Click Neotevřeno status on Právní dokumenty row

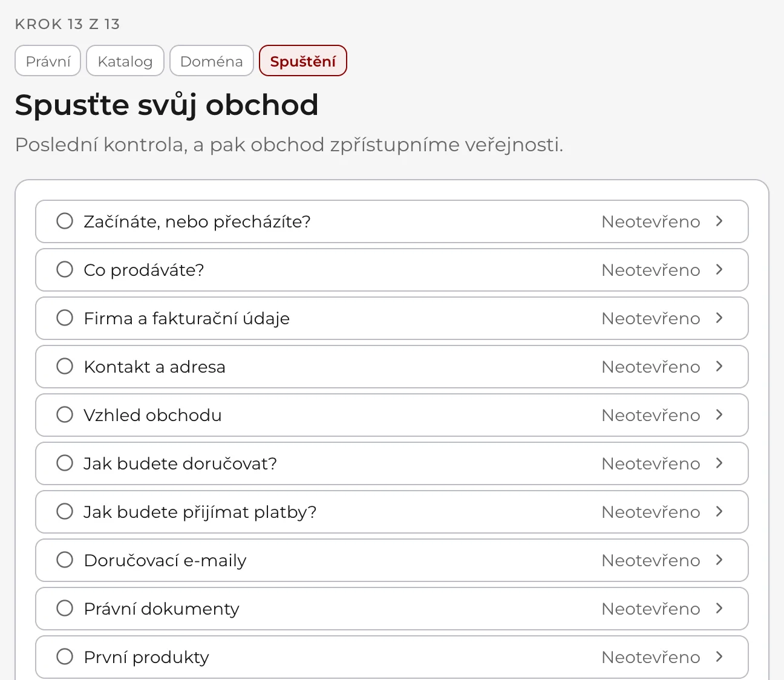coord(651,609)
